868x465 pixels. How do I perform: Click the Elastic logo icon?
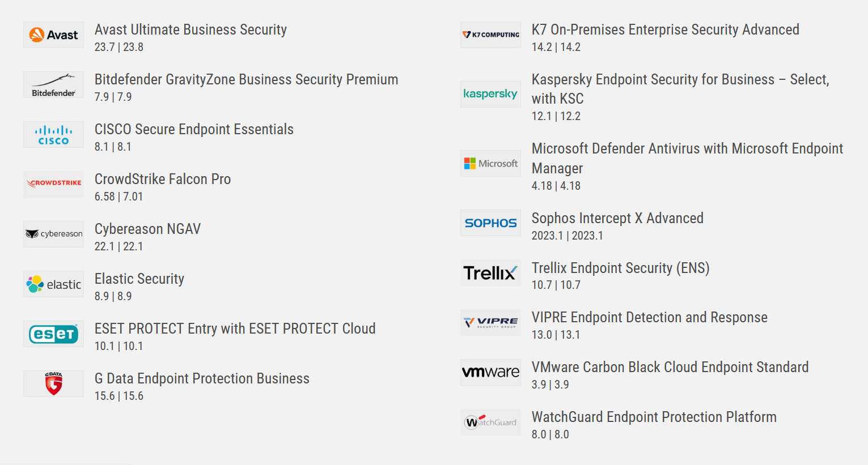tap(53, 284)
